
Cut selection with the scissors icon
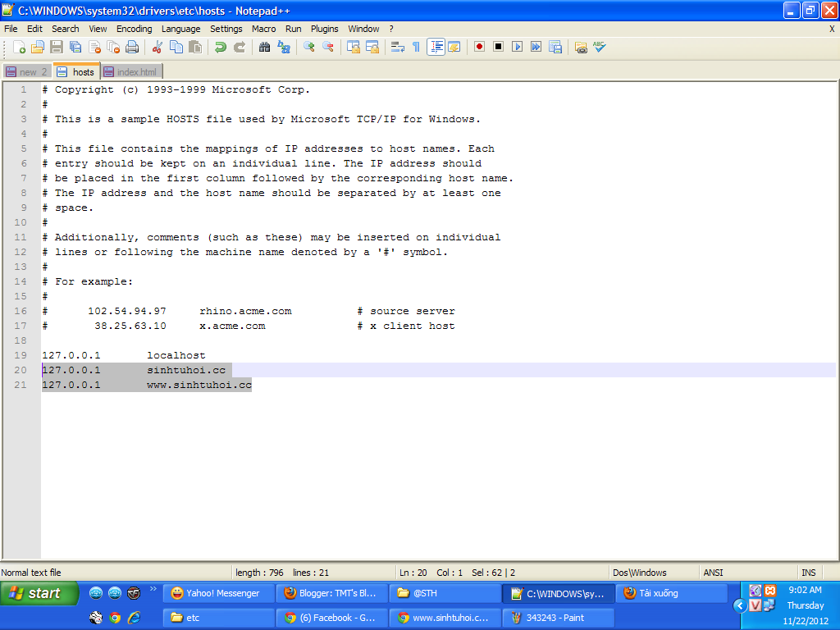pyautogui.click(x=157, y=47)
